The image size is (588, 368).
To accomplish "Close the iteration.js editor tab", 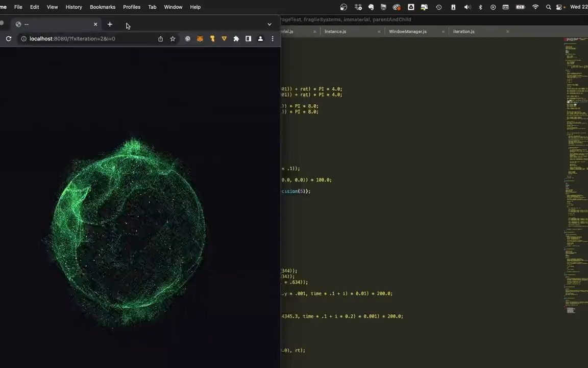I will click(x=507, y=32).
